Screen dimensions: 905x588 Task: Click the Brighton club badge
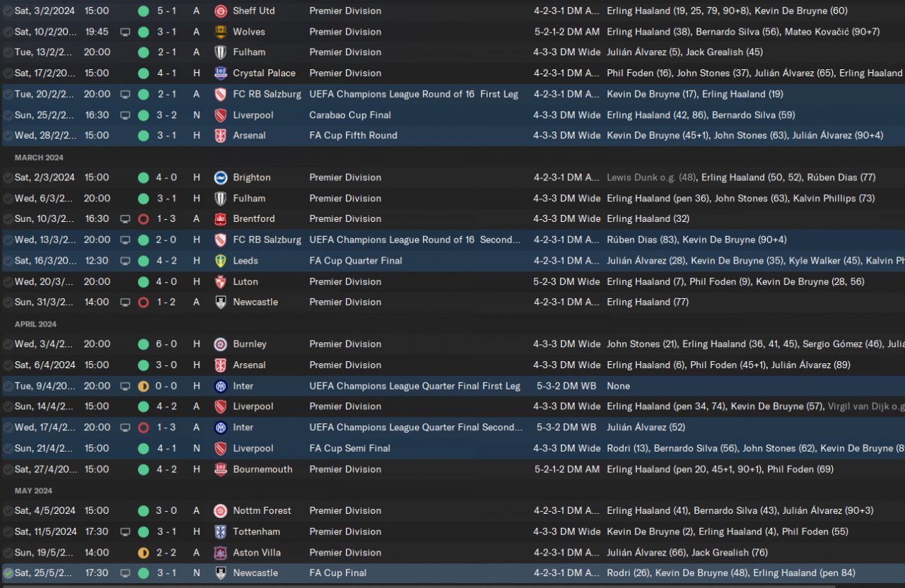tap(221, 177)
